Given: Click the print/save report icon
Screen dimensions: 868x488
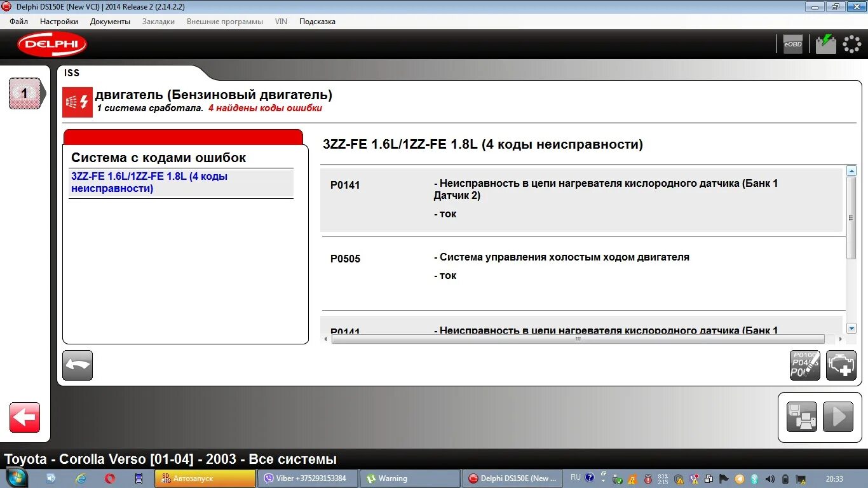Looking at the screenshot, I should (x=802, y=417).
